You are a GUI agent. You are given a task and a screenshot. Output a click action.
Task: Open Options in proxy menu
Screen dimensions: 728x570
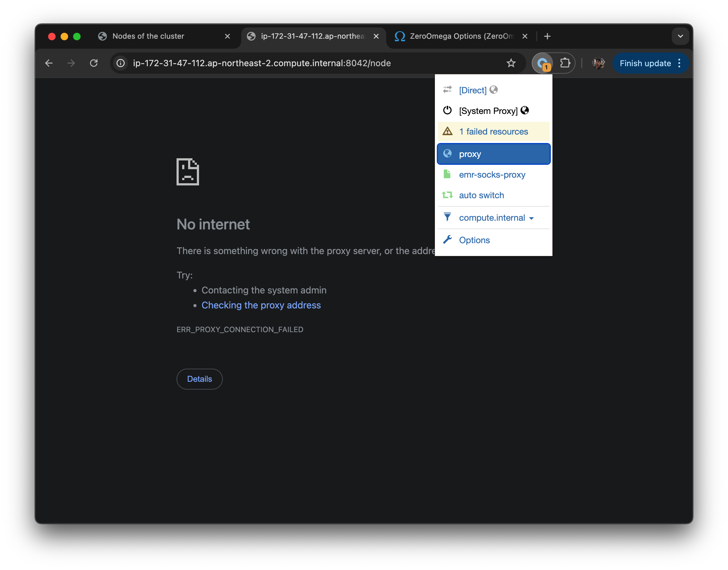pyautogui.click(x=474, y=240)
